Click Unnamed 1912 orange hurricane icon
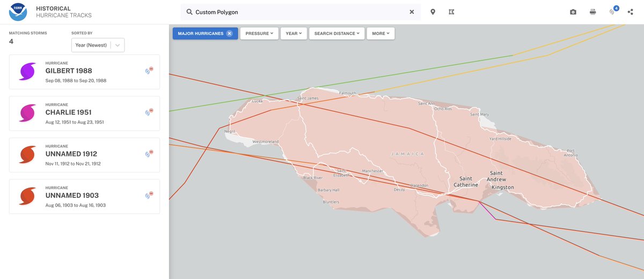 [x=28, y=155]
